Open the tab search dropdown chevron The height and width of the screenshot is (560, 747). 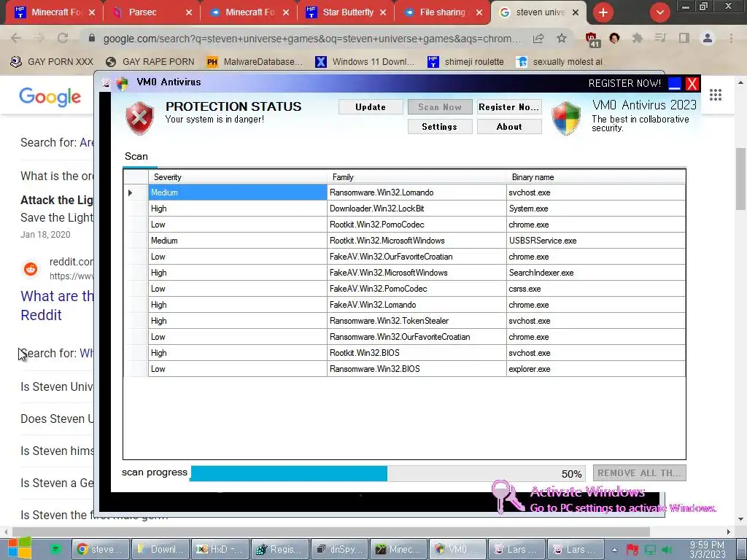click(659, 12)
